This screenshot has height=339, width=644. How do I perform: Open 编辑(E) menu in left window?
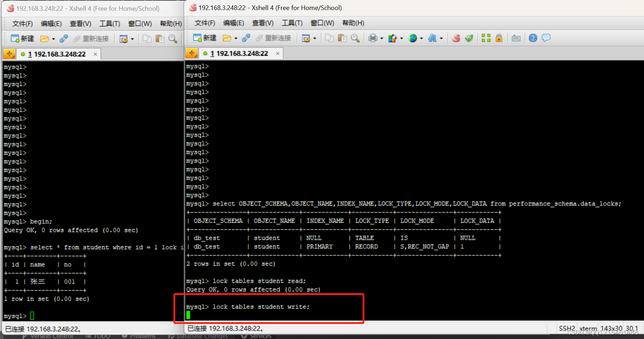click(51, 24)
